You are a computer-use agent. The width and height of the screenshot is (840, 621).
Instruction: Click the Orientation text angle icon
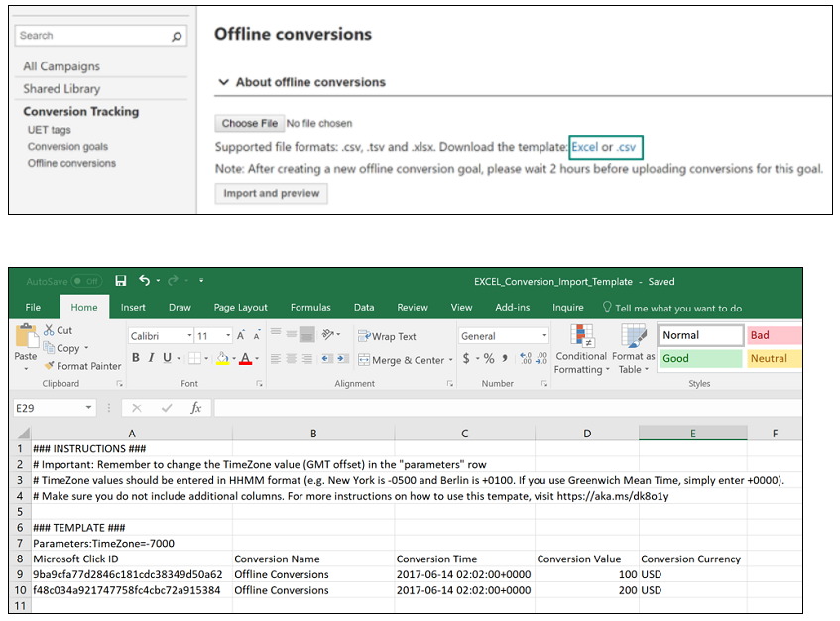click(x=327, y=335)
